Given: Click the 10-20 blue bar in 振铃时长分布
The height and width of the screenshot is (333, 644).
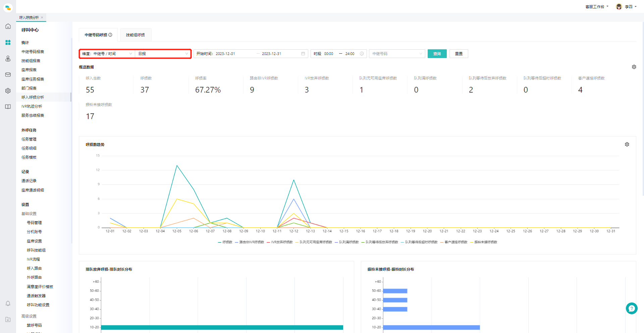Looking at the screenshot, I should [x=431, y=327].
